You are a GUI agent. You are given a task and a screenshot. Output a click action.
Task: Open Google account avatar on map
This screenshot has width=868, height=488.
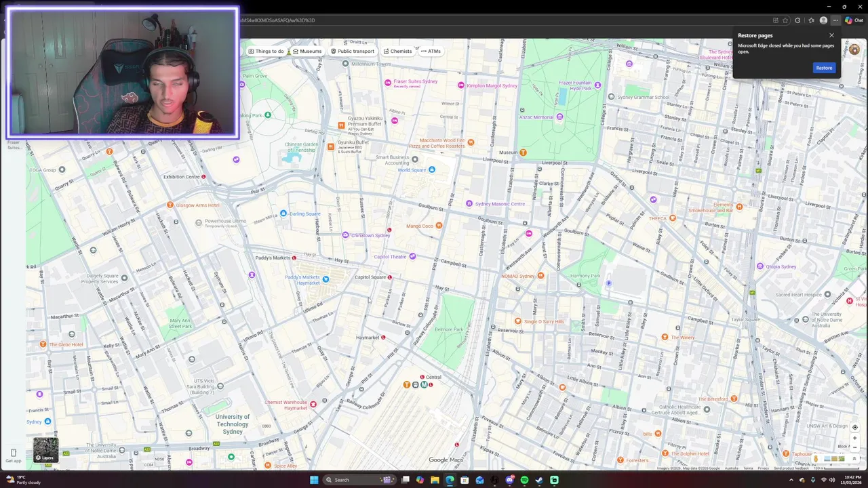click(x=854, y=49)
